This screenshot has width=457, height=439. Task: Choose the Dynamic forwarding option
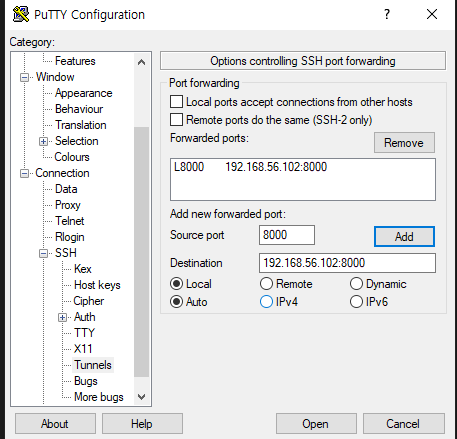(356, 284)
